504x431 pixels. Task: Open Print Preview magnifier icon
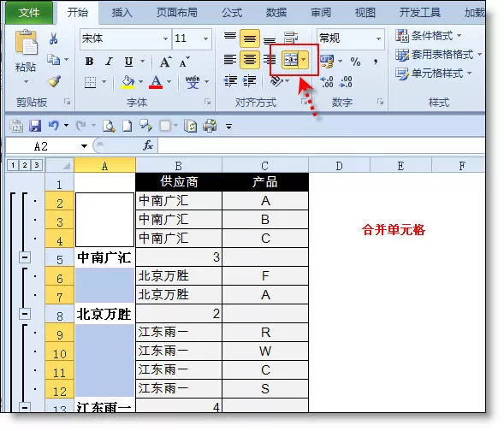point(109,127)
